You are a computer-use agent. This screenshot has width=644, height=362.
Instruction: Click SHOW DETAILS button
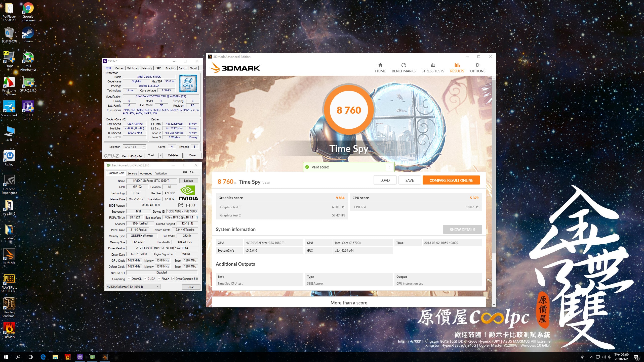click(462, 230)
